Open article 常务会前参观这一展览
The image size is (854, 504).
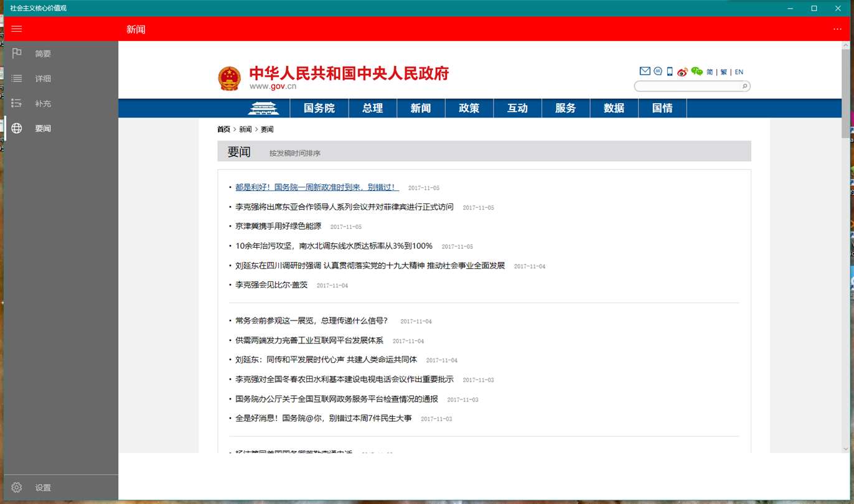312,320
